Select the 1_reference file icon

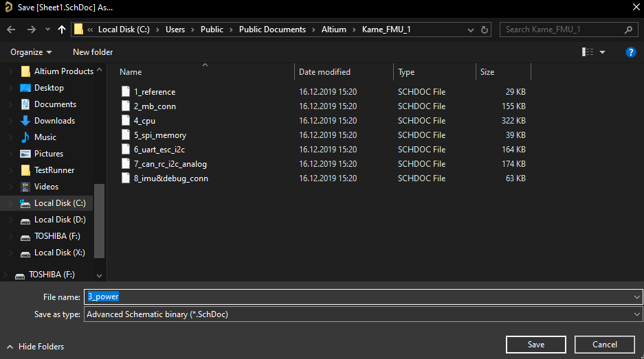[x=126, y=91]
